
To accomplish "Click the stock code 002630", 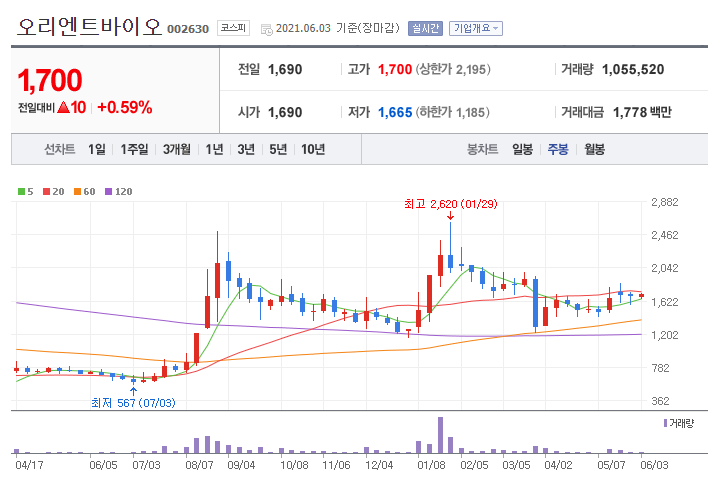I will (x=188, y=29).
